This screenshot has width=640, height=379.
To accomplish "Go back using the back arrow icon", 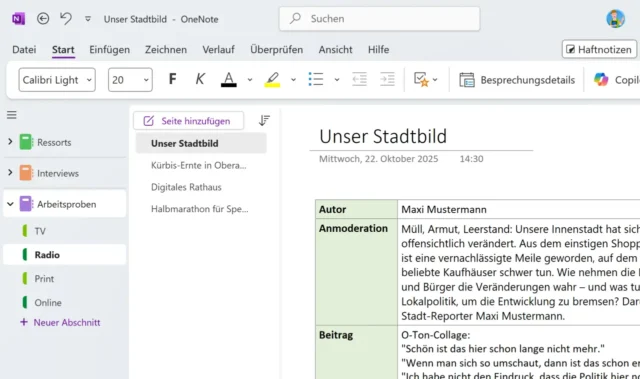I will tap(43, 19).
